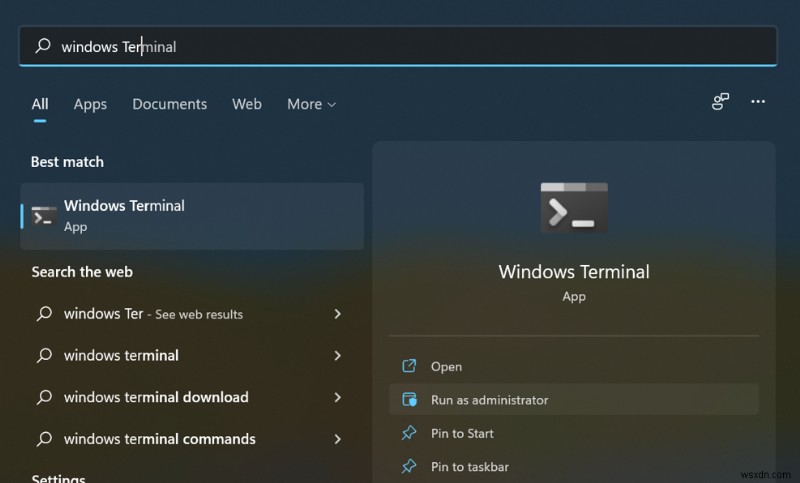The image size is (800, 483).
Task: Switch to the Documents tab
Action: (169, 104)
